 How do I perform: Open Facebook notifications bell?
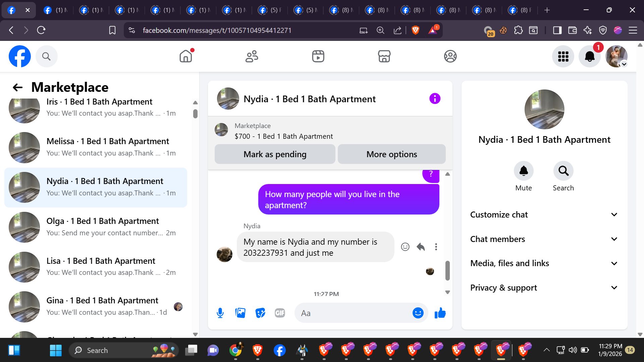pyautogui.click(x=589, y=56)
